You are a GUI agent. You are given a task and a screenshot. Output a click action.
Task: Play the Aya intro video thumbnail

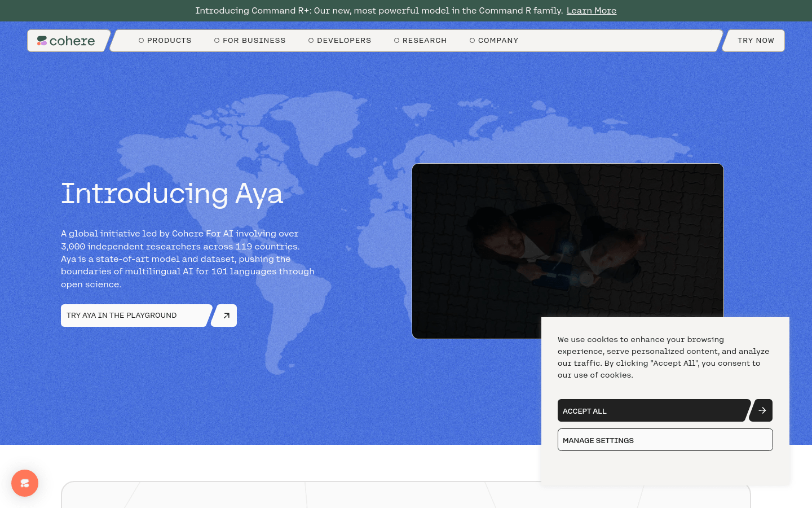point(567,251)
